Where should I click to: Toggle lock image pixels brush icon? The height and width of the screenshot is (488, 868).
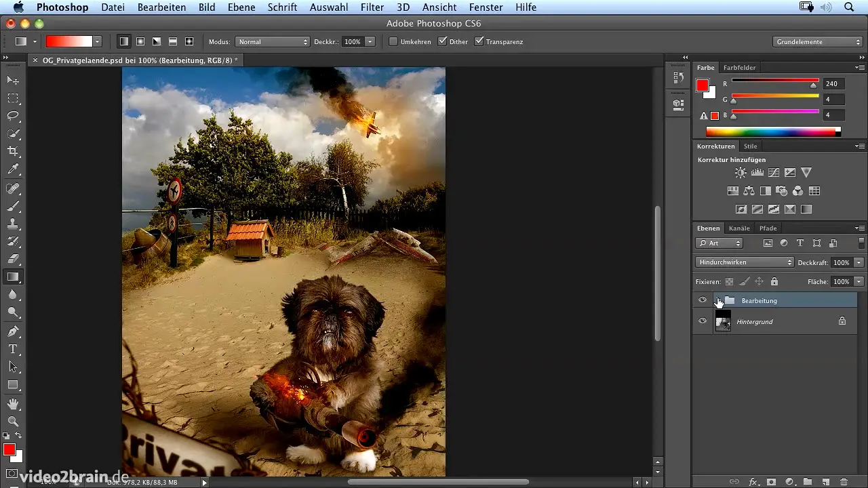[745, 281]
